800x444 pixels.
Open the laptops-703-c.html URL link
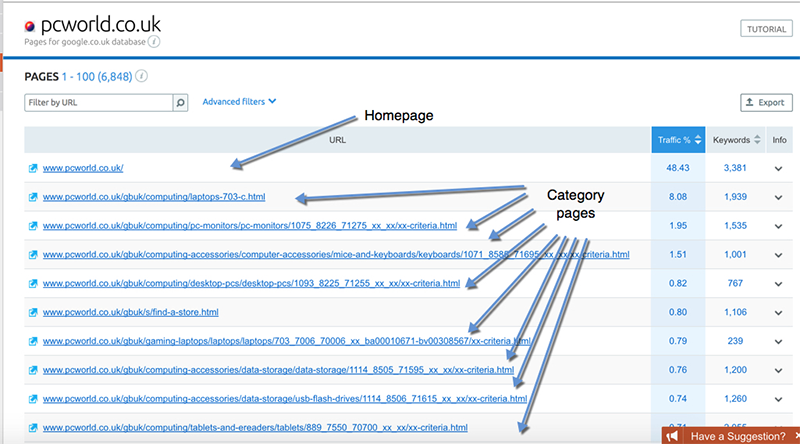point(154,197)
